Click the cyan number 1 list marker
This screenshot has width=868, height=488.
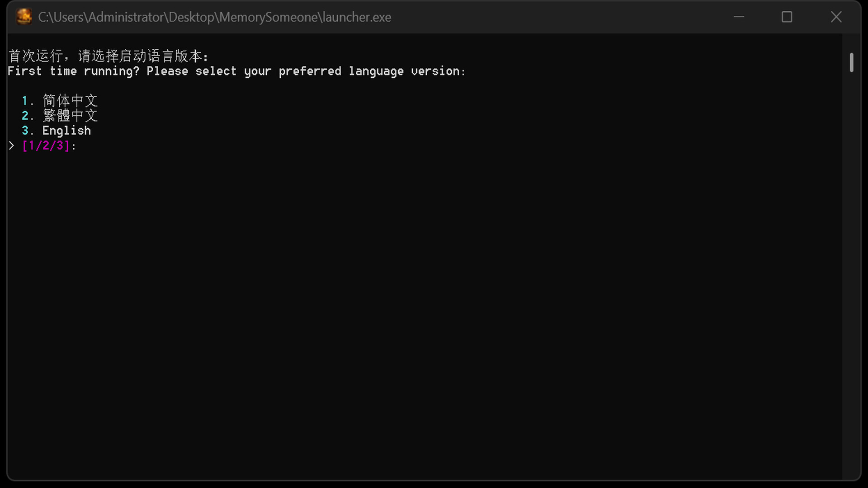click(x=25, y=100)
